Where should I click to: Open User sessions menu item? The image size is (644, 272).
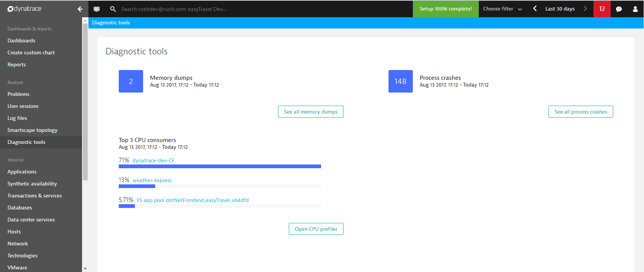click(x=23, y=106)
